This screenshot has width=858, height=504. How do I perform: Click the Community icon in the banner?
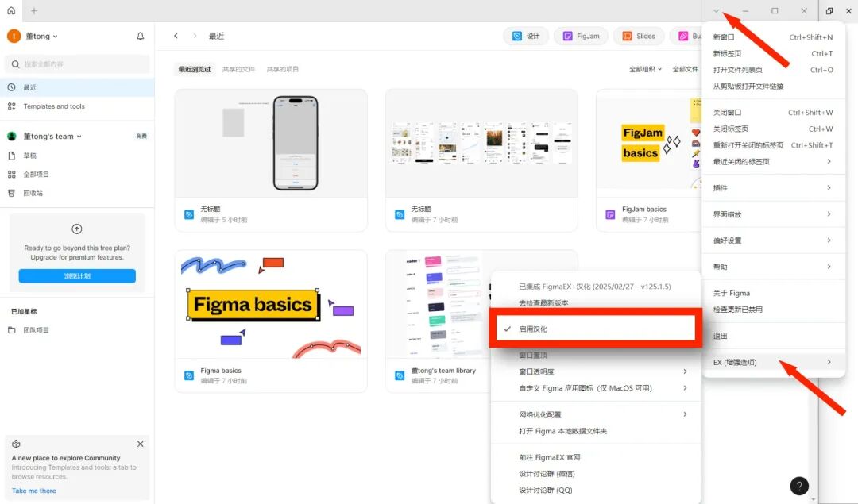point(16,444)
